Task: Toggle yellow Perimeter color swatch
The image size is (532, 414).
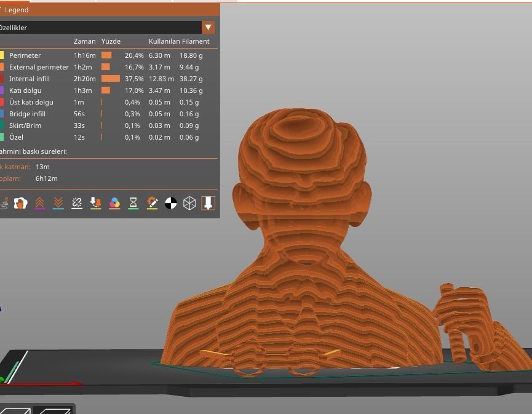Action: pyautogui.click(x=2, y=55)
